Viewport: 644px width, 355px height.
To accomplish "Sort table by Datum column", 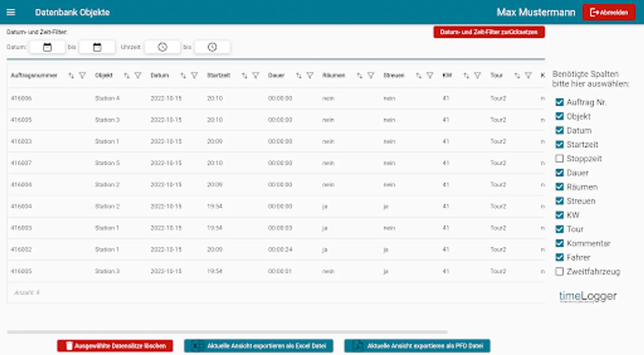I will tap(183, 75).
